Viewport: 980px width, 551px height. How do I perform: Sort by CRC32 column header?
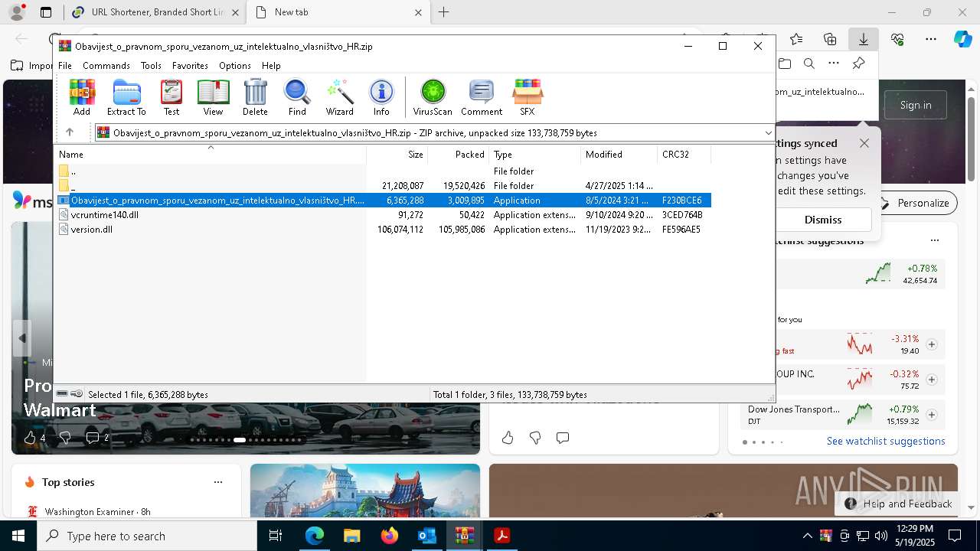pyautogui.click(x=684, y=155)
